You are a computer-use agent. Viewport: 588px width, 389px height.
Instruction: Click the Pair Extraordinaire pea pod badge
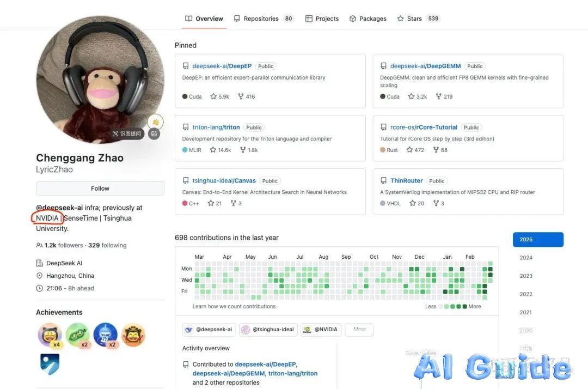(x=78, y=335)
